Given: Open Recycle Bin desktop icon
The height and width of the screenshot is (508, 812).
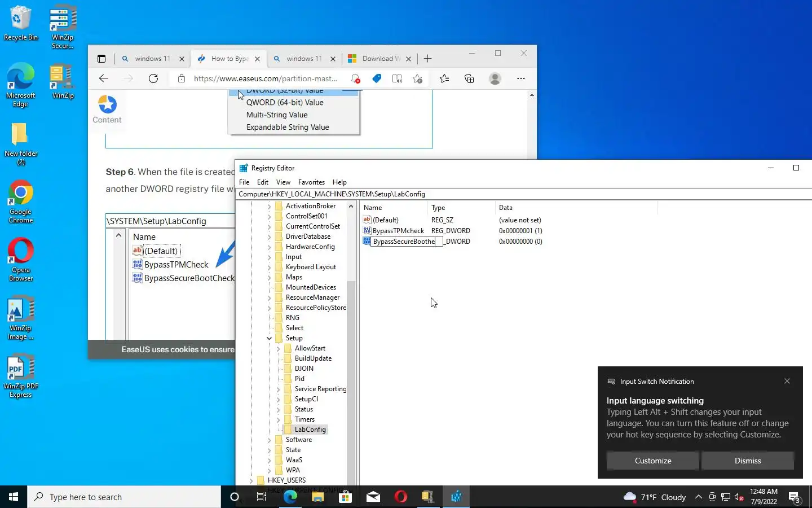Looking at the screenshot, I should tap(20, 23).
